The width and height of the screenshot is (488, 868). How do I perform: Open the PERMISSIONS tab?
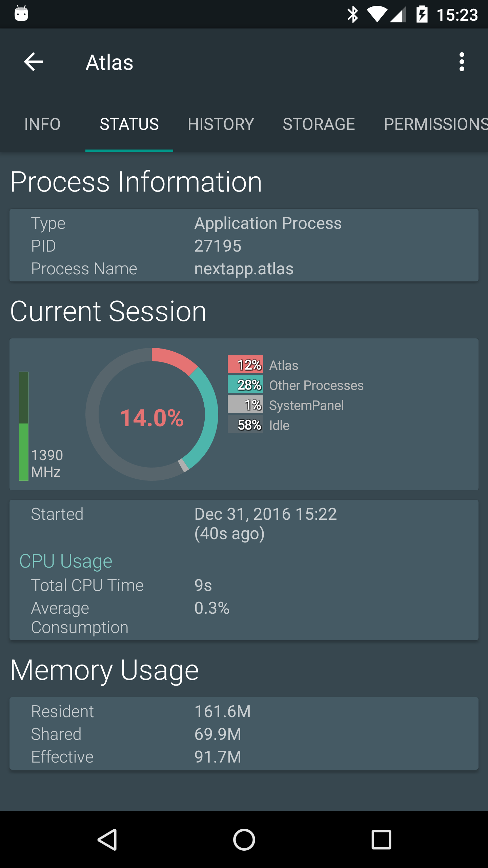[x=435, y=124]
